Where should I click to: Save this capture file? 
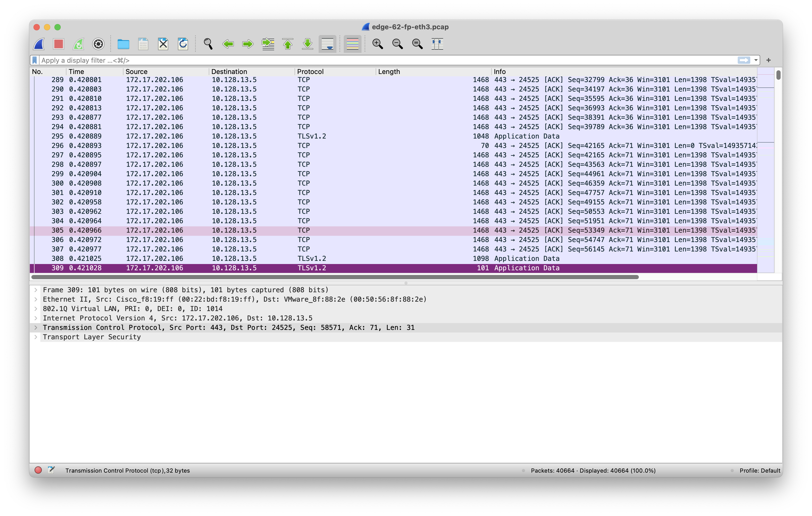(x=143, y=44)
